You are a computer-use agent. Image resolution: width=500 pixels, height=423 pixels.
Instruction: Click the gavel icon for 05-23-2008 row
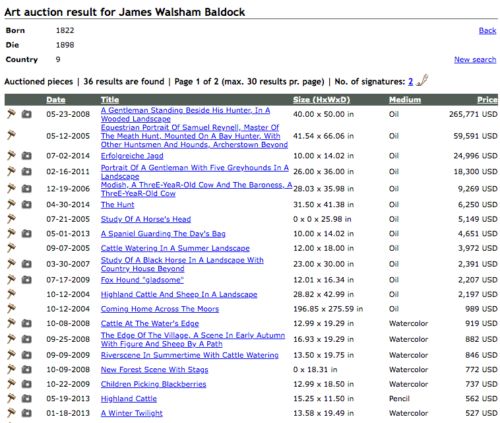pos(11,114)
